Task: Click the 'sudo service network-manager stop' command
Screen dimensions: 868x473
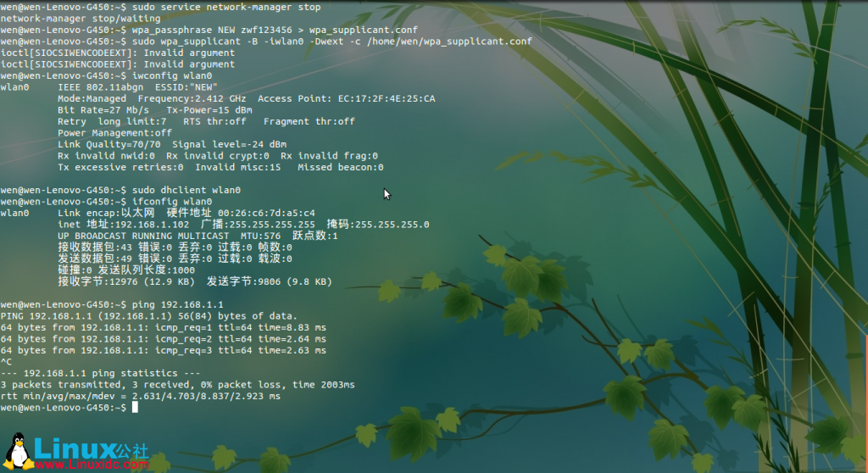Action: (226, 7)
